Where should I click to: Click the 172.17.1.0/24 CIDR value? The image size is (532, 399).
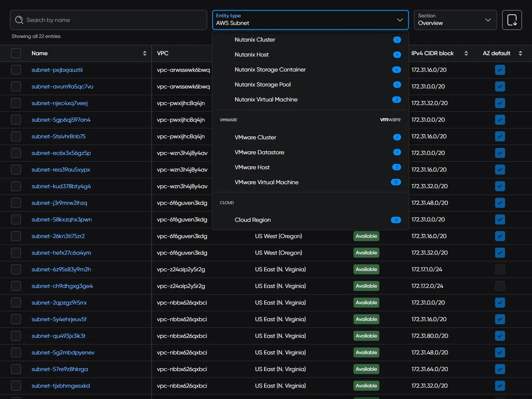point(427,269)
